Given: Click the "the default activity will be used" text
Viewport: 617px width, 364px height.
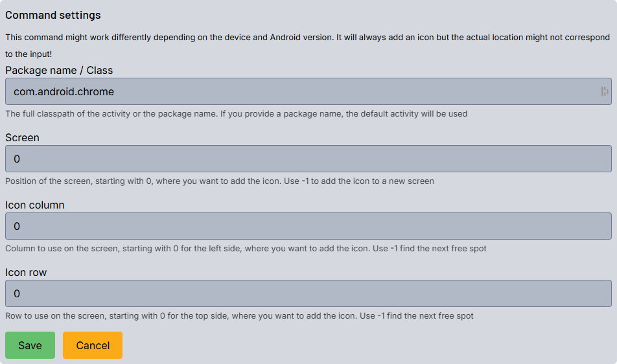Looking at the screenshot, I should pos(402,114).
